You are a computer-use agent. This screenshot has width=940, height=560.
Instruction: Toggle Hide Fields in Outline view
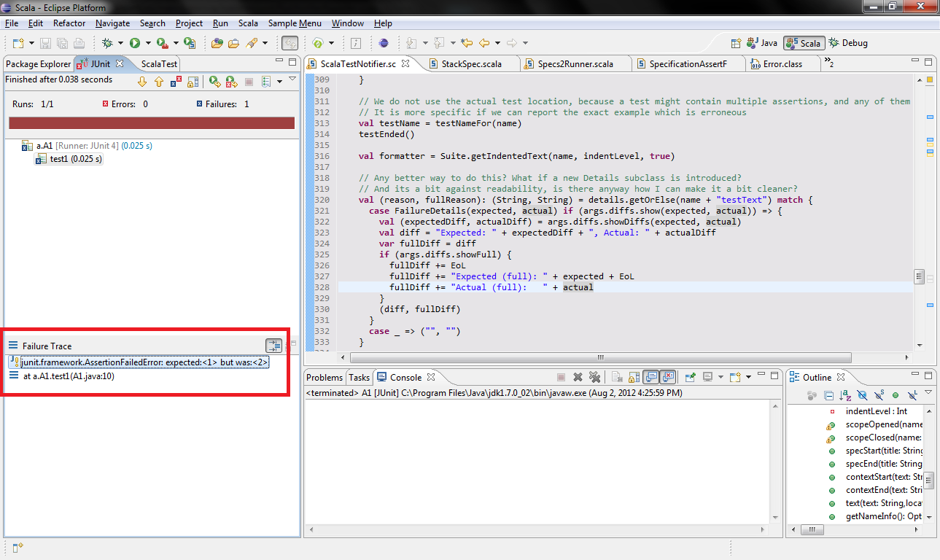pyautogui.click(x=862, y=395)
